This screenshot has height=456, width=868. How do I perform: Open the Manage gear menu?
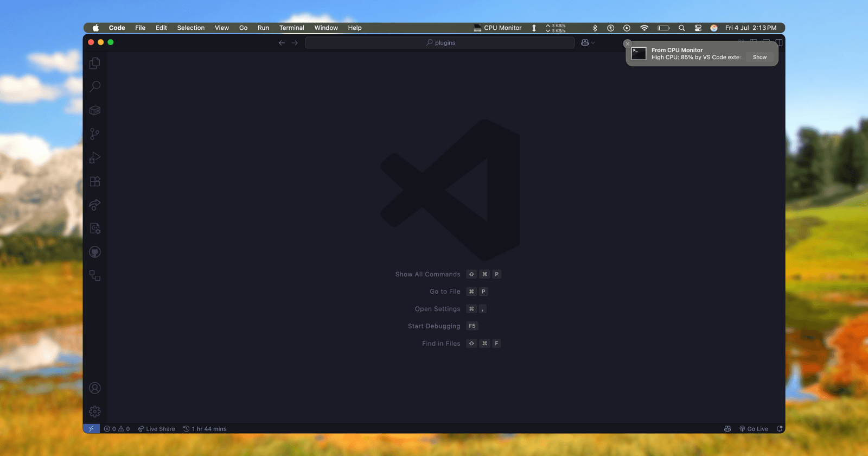point(95,411)
